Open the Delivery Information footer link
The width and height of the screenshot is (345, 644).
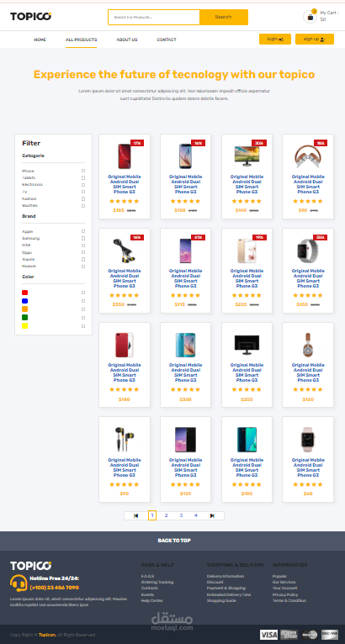pos(226,576)
